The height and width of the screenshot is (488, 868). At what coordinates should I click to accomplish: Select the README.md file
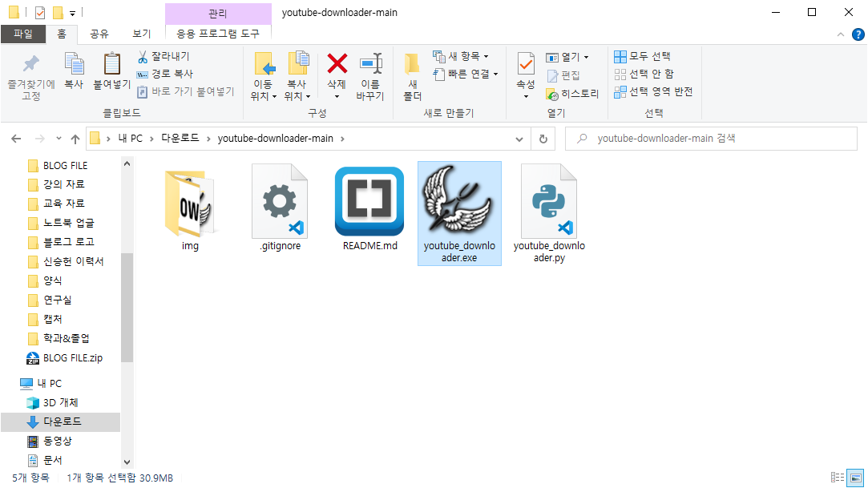click(369, 210)
